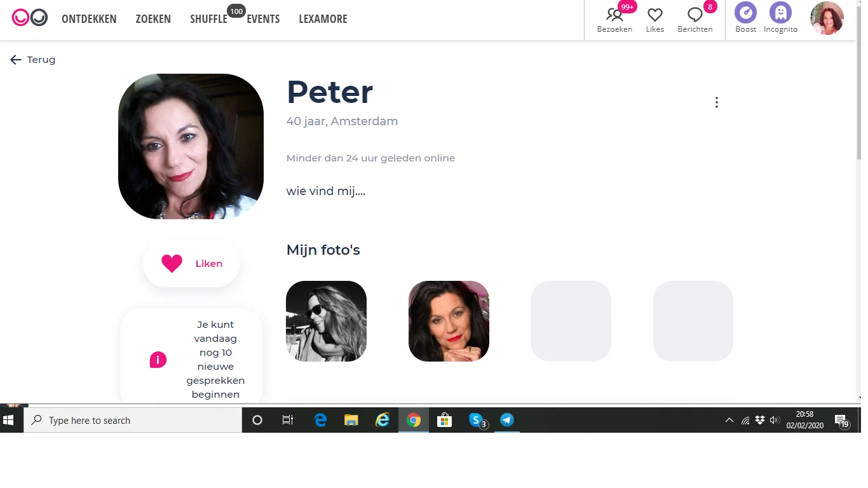The image size is (868, 488).
Task: Open the EVENTS section
Action: (x=262, y=18)
